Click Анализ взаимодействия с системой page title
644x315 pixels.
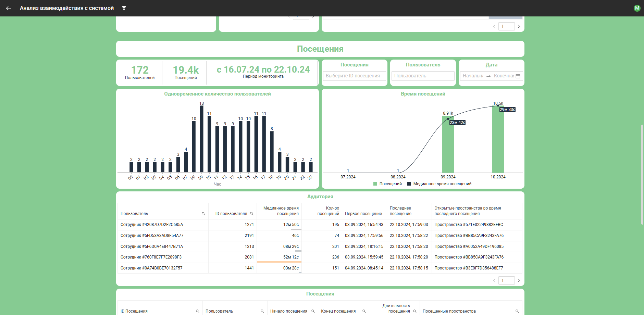[67, 8]
